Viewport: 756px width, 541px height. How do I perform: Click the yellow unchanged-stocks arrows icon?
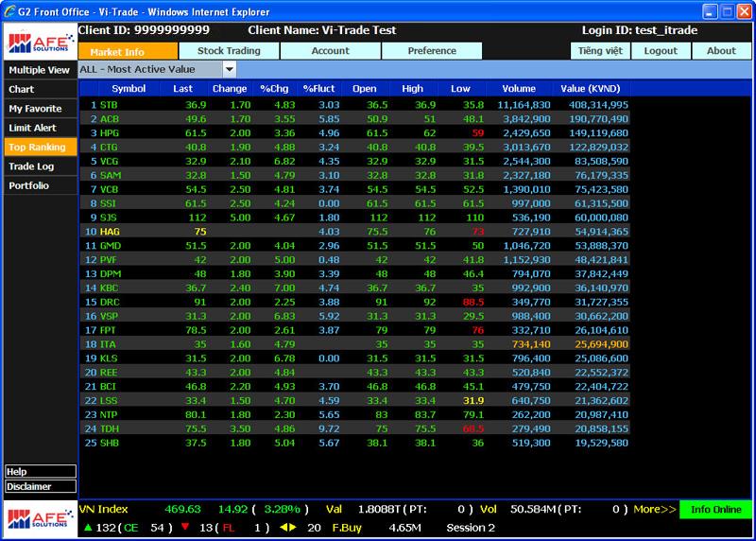(x=288, y=527)
